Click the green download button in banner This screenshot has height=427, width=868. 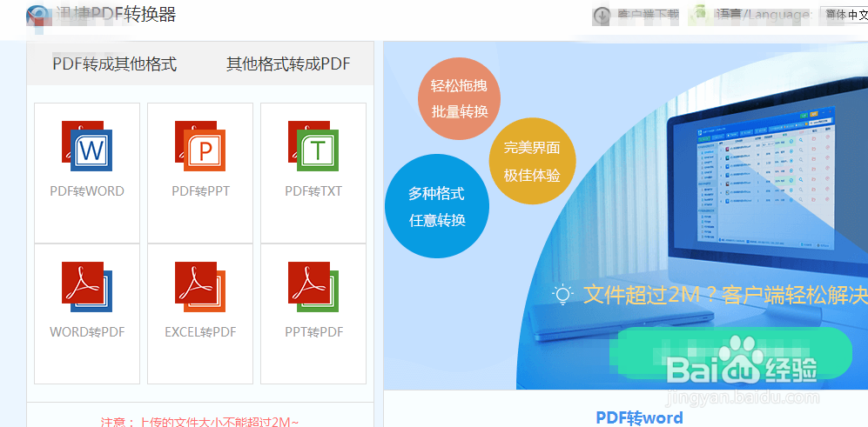pyautogui.click(x=730, y=354)
